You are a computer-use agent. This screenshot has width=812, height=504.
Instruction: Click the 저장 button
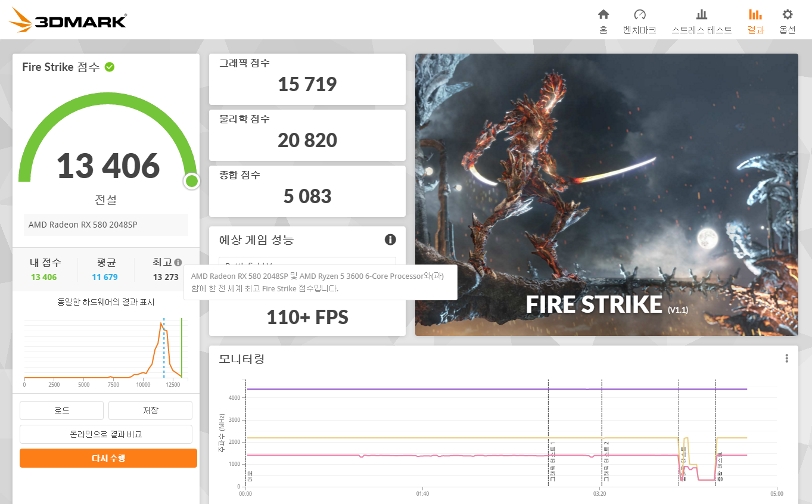point(150,410)
